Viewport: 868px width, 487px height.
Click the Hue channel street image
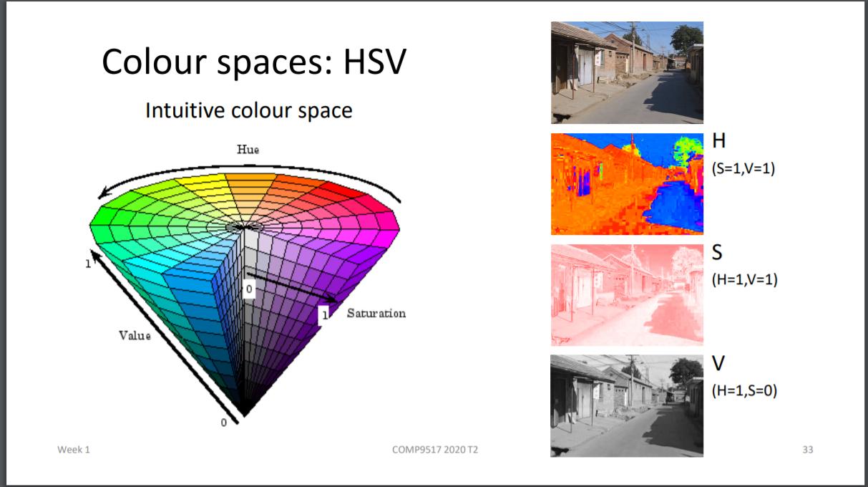(627, 184)
